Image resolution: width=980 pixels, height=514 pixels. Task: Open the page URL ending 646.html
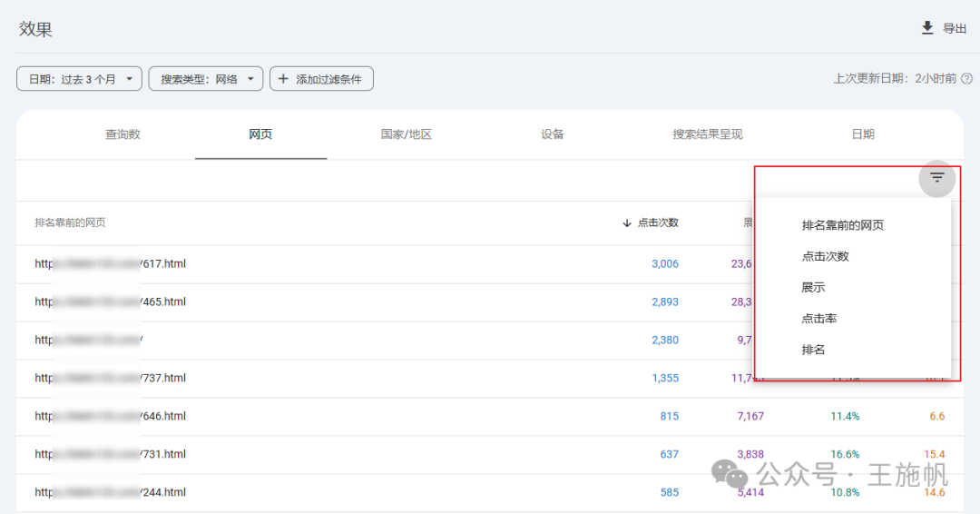click(110, 417)
